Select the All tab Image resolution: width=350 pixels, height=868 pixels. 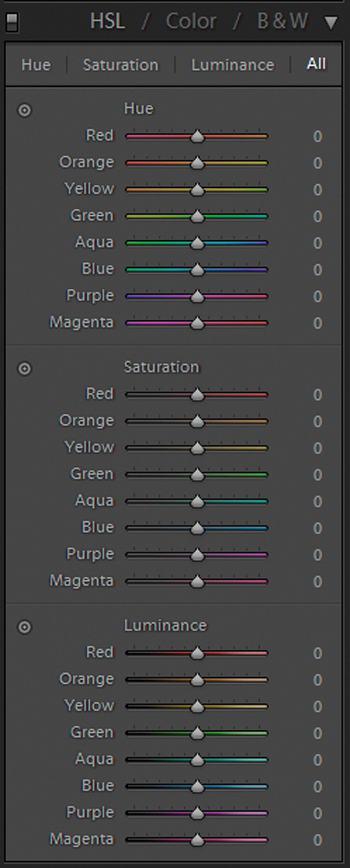point(316,64)
